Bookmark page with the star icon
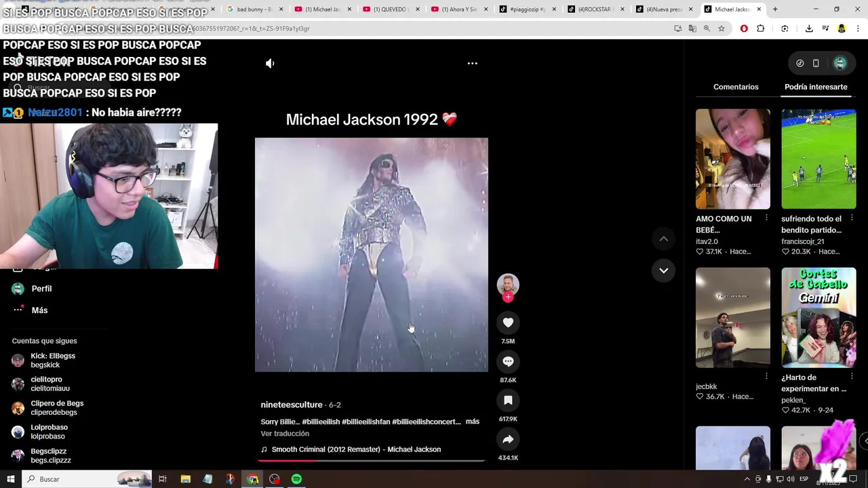The height and width of the screenshot is (488, 868). click(x=721, y=28)
